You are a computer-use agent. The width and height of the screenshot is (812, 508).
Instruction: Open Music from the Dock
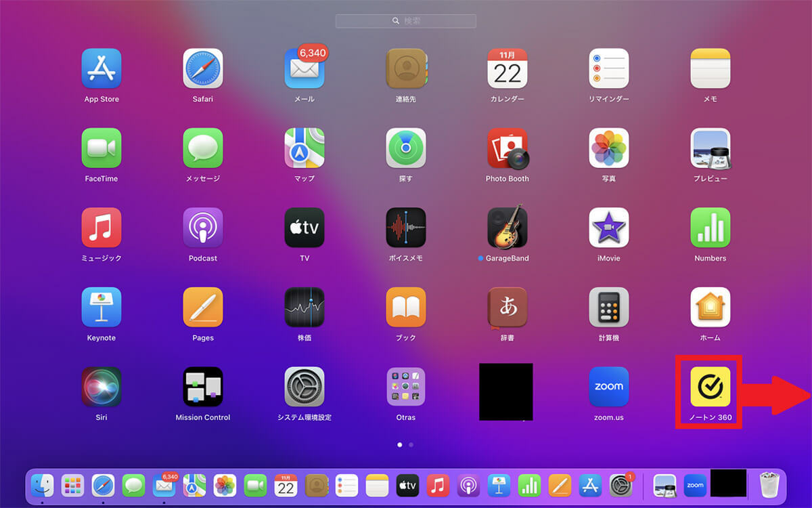pyautogui.click(x=438, y=485)
